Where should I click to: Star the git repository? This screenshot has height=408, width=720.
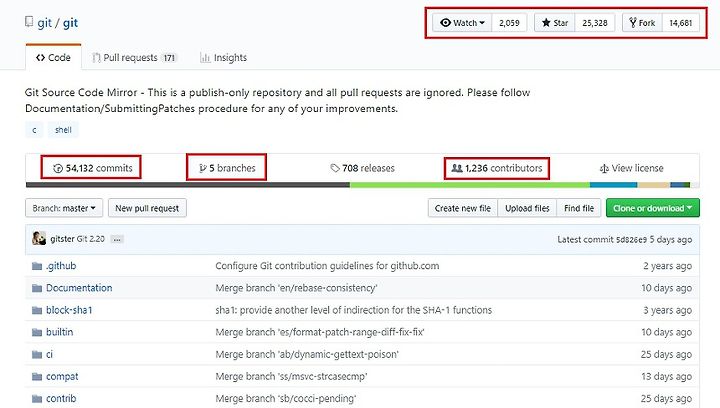(554, 22)
